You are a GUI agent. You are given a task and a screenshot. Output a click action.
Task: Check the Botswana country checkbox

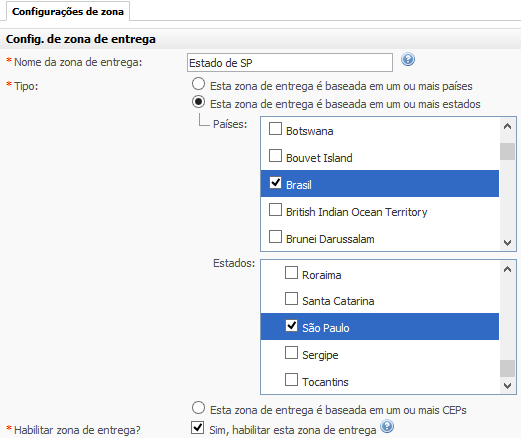click(275, 129)
